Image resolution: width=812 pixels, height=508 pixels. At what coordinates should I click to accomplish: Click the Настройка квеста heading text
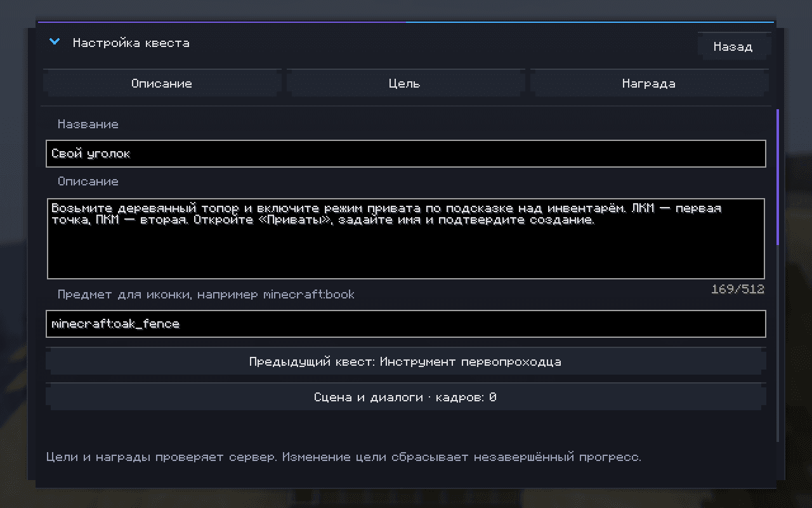click(131, 43)
